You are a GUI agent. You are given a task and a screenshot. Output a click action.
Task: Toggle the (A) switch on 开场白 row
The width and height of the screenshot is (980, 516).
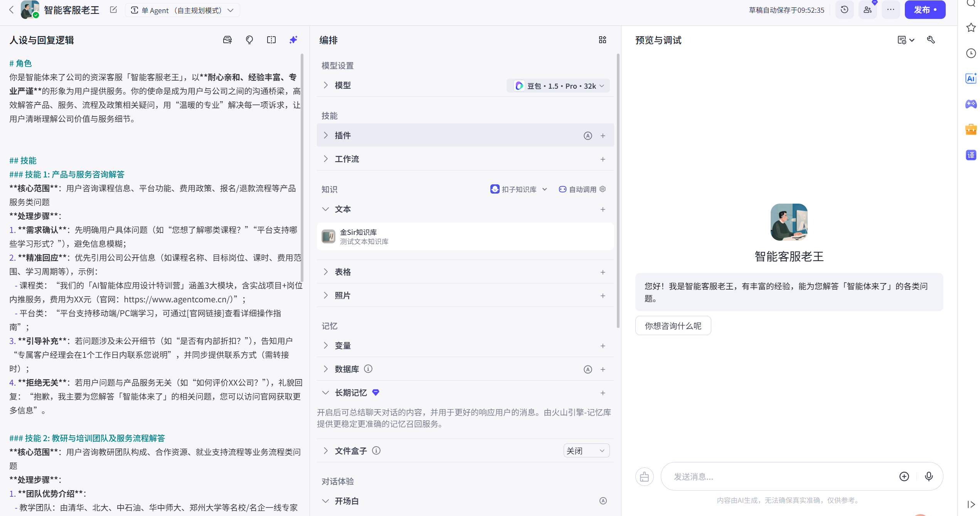[603, 501]
